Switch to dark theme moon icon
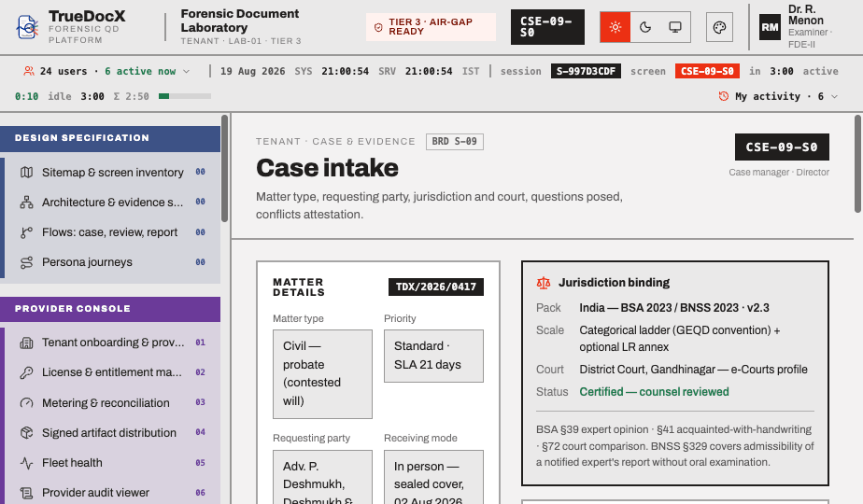The width and height of the screenshot is (863, 504). (x=645, y=27)
